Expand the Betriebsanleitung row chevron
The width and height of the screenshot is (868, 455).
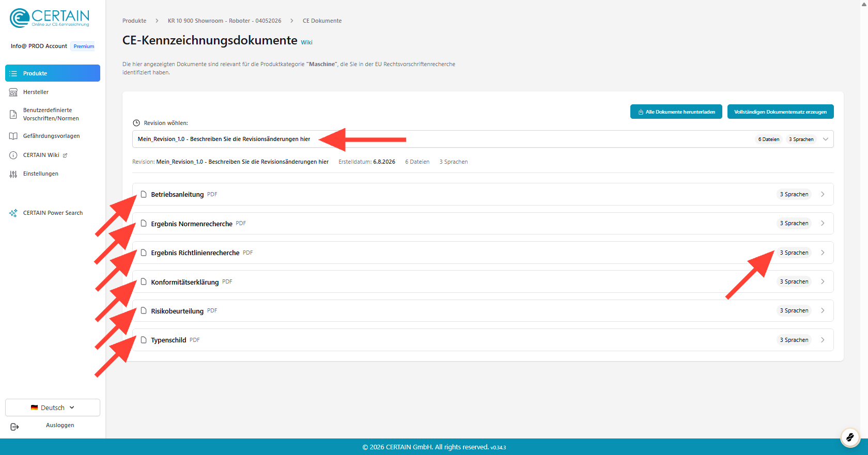(x=823, y=194)
